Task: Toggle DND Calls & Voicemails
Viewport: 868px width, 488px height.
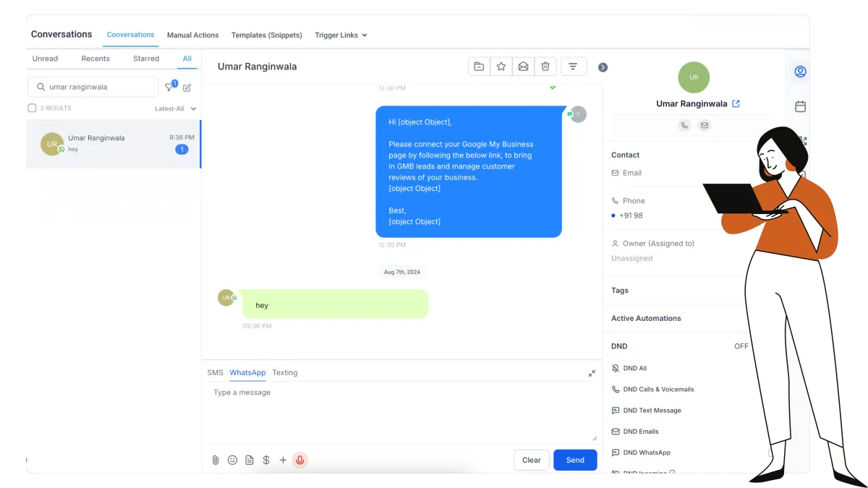Action: click(652, 389)
